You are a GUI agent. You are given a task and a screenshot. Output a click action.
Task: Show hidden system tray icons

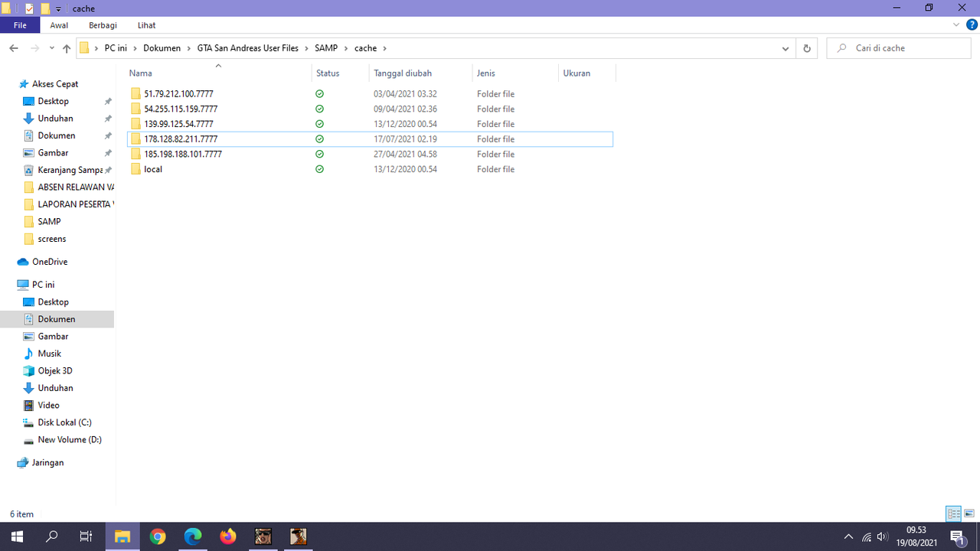(x=848, y=536)
